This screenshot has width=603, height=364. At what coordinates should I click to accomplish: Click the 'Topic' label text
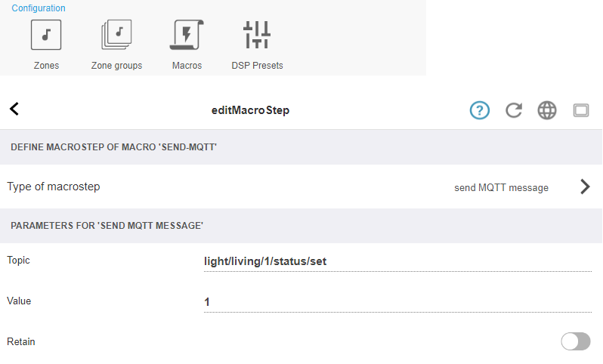coord(18,261)
